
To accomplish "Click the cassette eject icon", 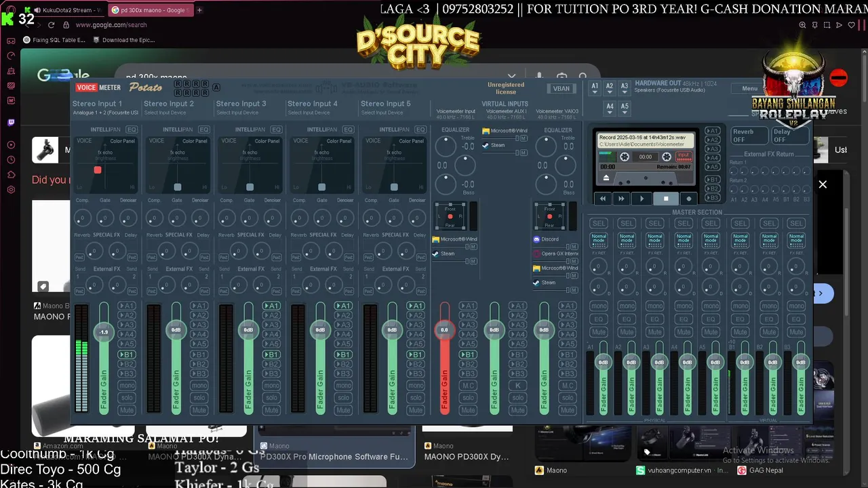I will coord(606,178).
